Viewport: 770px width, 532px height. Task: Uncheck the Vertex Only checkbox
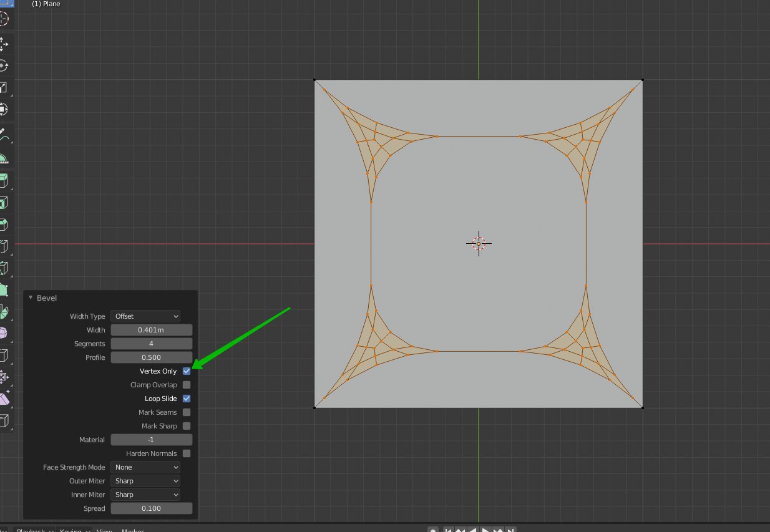pos(187,371)
